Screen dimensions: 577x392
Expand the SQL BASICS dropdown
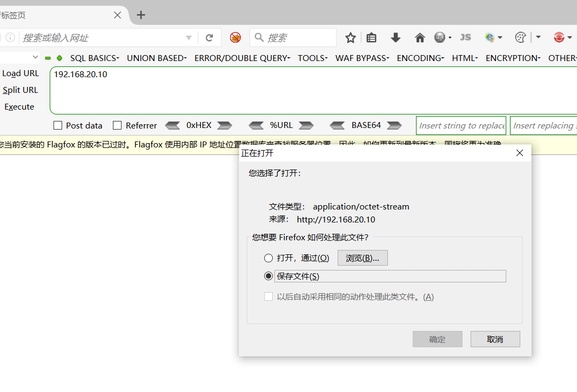coord(95,58)
